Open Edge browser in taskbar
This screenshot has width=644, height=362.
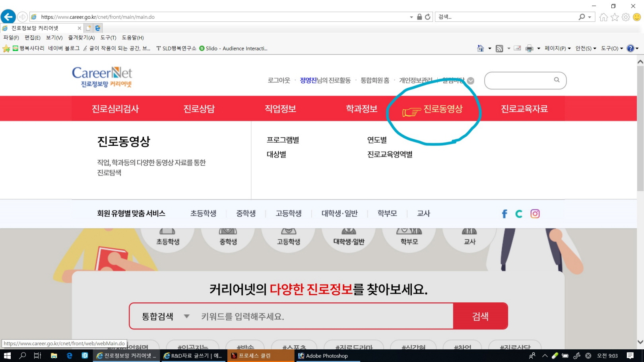click(x=70, y=356)
